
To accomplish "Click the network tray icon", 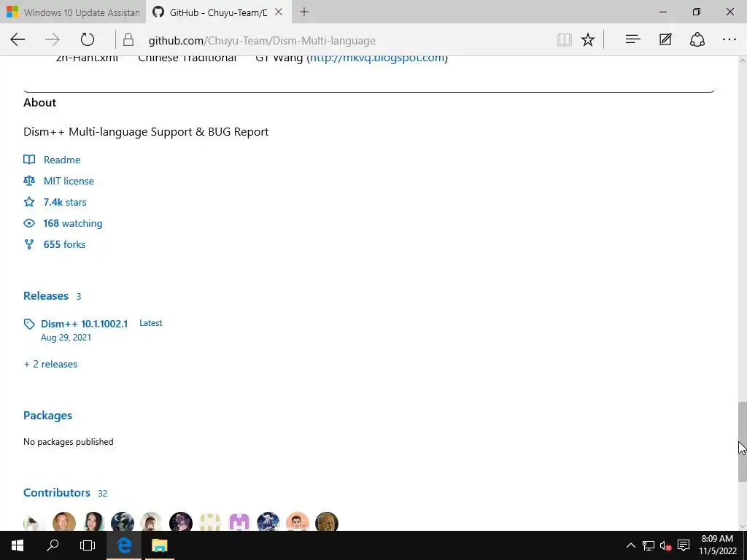I will [649, 545].
